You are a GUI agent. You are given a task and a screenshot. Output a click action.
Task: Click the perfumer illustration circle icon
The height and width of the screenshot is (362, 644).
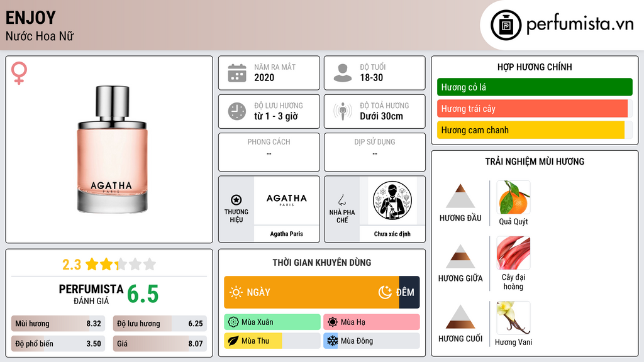tap(392, 200)
